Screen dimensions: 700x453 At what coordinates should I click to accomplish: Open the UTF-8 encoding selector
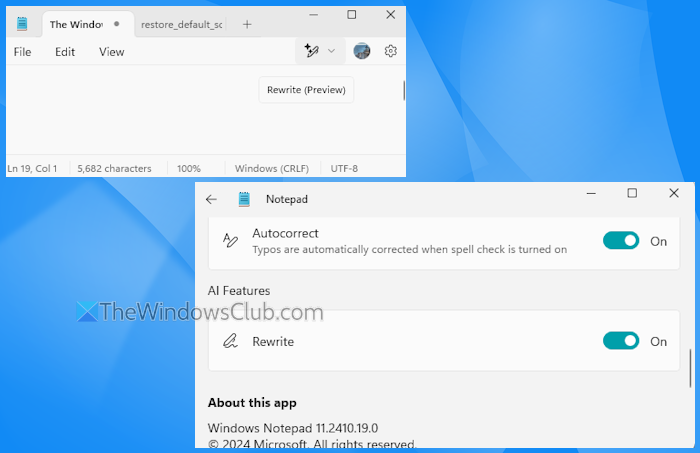click(x=344, y=169)
